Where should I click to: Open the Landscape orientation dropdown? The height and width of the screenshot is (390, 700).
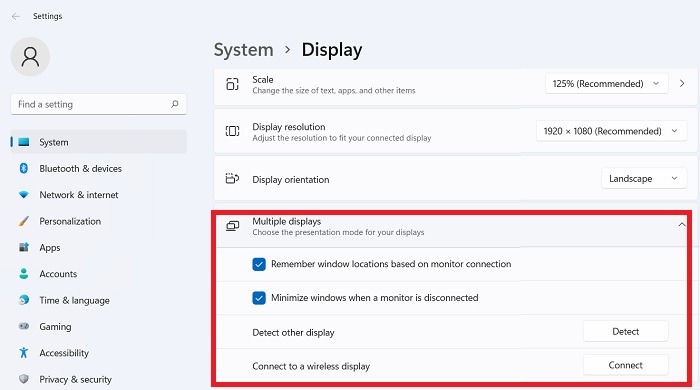click(x=644, y=178)
